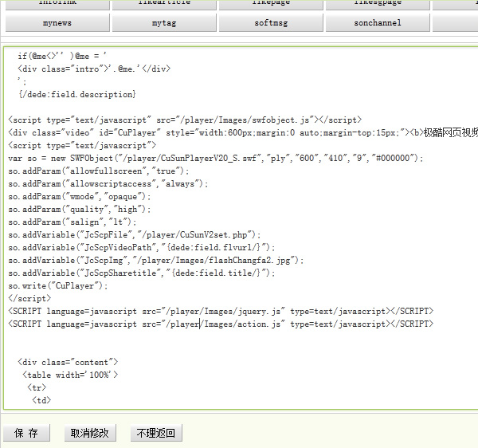Click the div id="CuPlayer" line

(243, 132)
